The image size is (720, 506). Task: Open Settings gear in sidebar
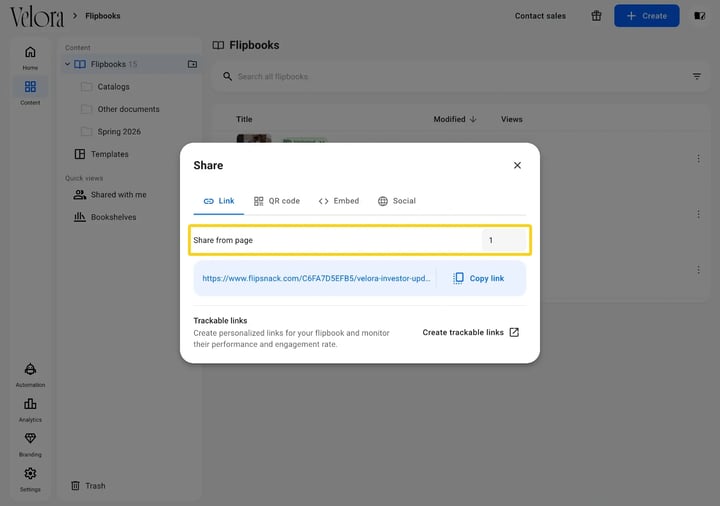[30, 479]
